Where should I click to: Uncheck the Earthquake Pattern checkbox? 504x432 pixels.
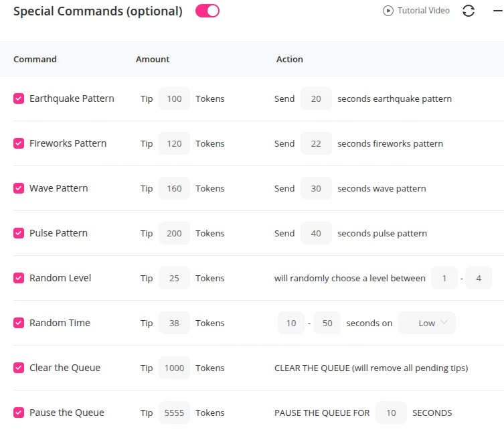pyautogui.click(x=19, y=98)
